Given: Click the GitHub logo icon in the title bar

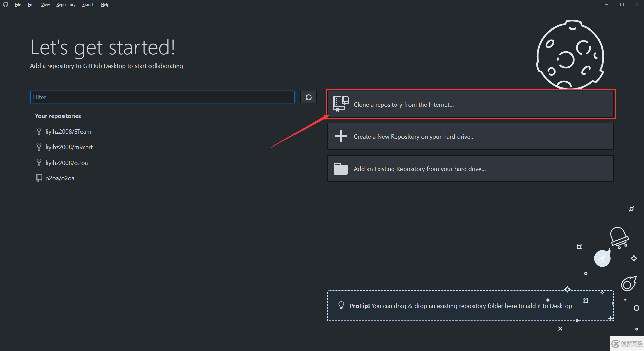Looking at the screenshot, I should click(x=6, y=4).
